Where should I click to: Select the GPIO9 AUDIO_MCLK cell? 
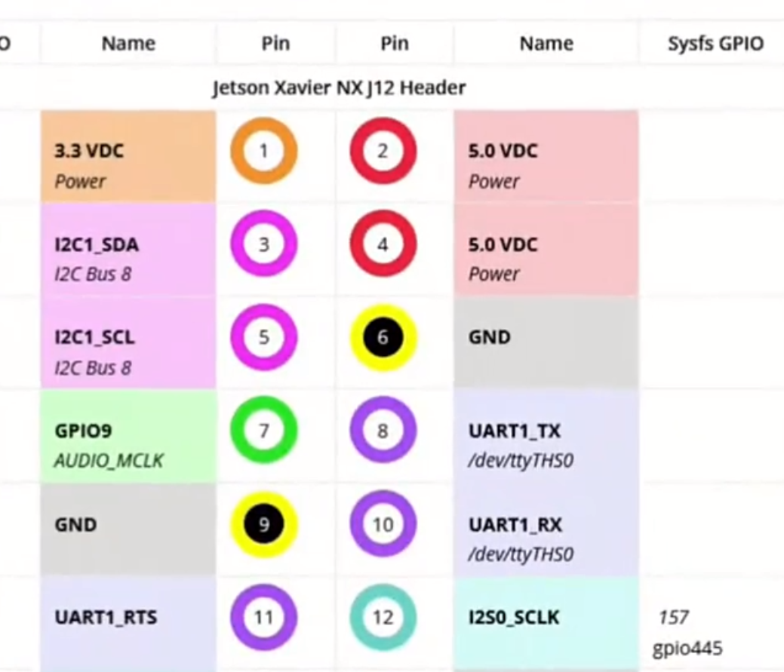[128, 436]
